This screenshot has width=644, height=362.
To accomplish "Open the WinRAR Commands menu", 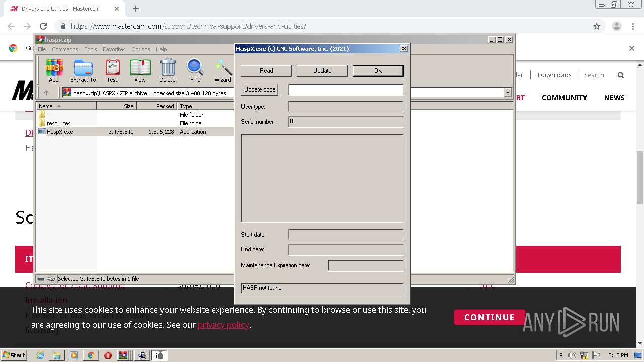I will click(x=65, y=49).
